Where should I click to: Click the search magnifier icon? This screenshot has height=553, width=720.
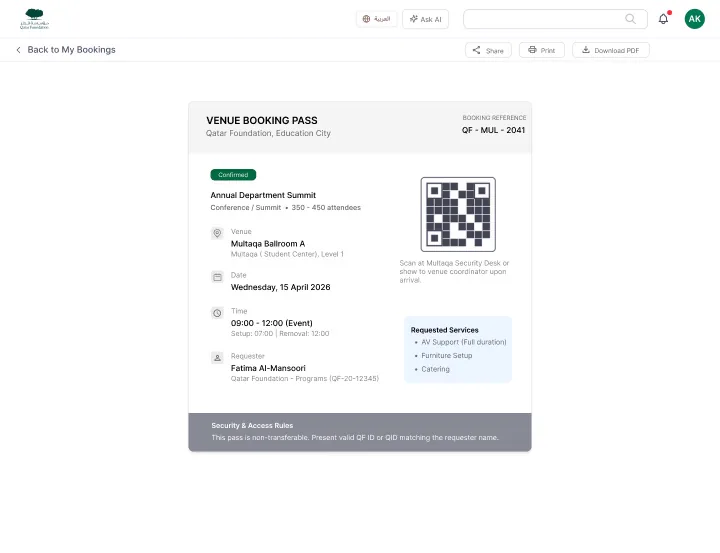[630, 19]
